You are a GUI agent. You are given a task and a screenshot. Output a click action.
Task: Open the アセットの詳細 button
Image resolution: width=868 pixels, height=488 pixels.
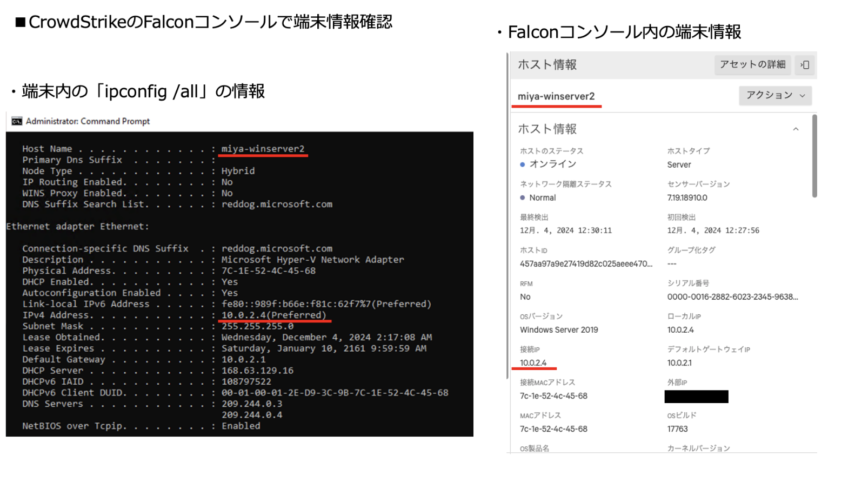pos(752,64)
